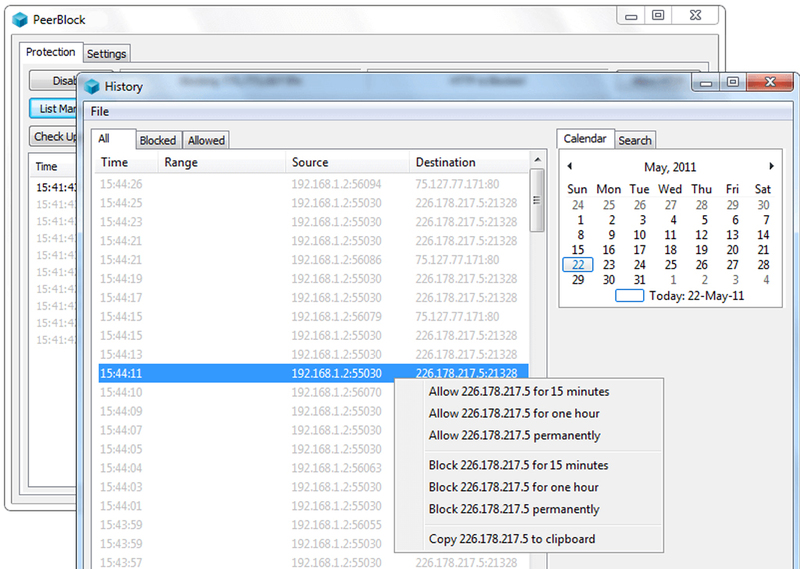Open the File menu in History window

(100, 111)
